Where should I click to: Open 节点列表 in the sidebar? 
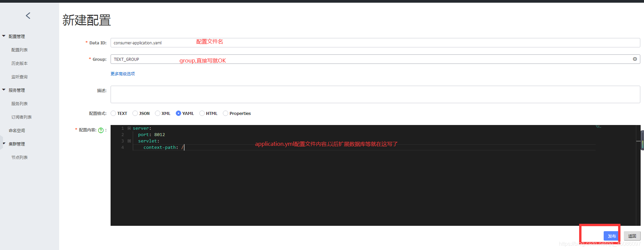click(19, 157)
